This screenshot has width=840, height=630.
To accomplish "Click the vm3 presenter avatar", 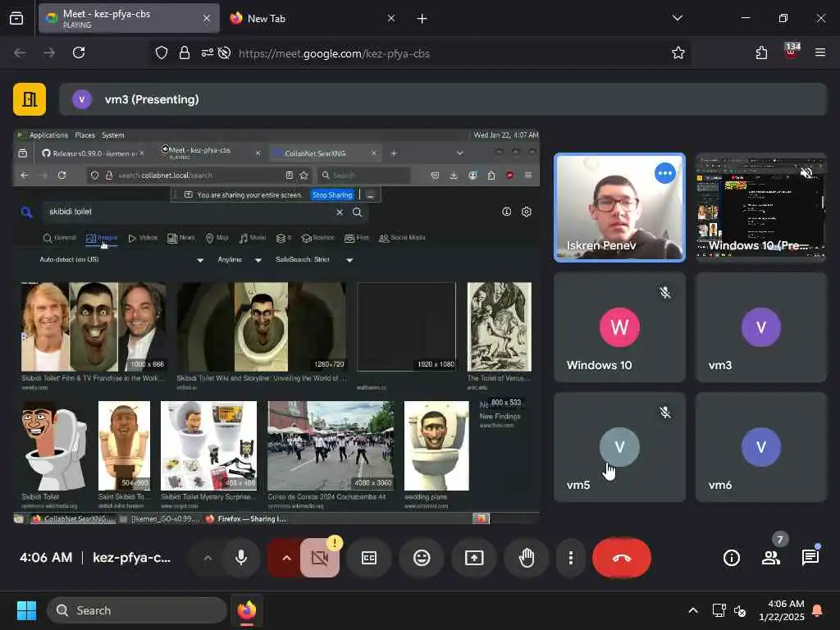I will [82, 99].
